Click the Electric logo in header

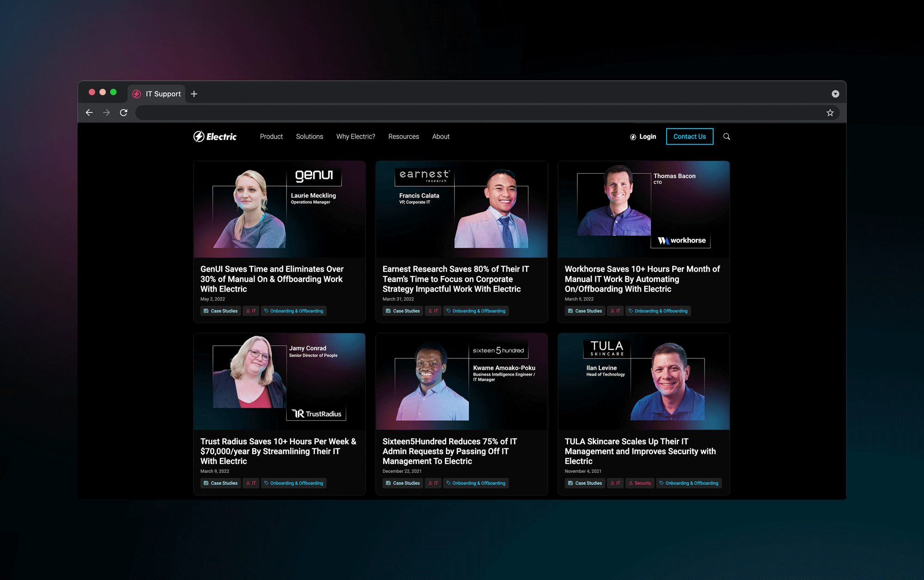(x=215, y=136)
